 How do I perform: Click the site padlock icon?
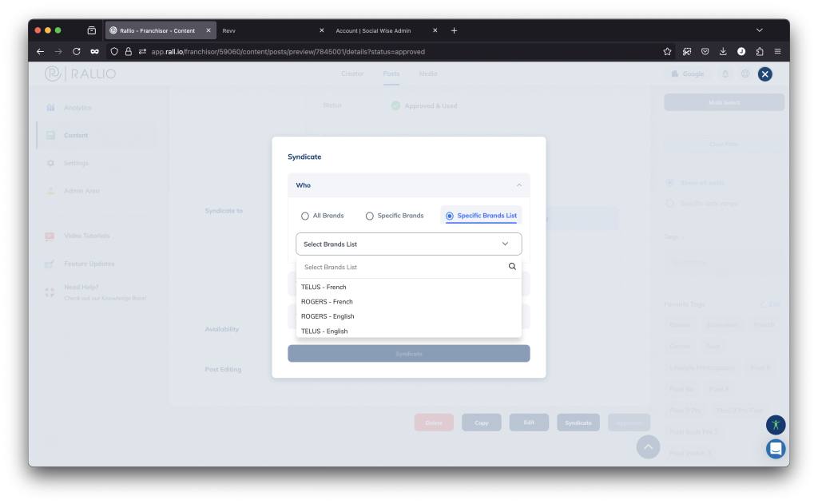[129, 52]
